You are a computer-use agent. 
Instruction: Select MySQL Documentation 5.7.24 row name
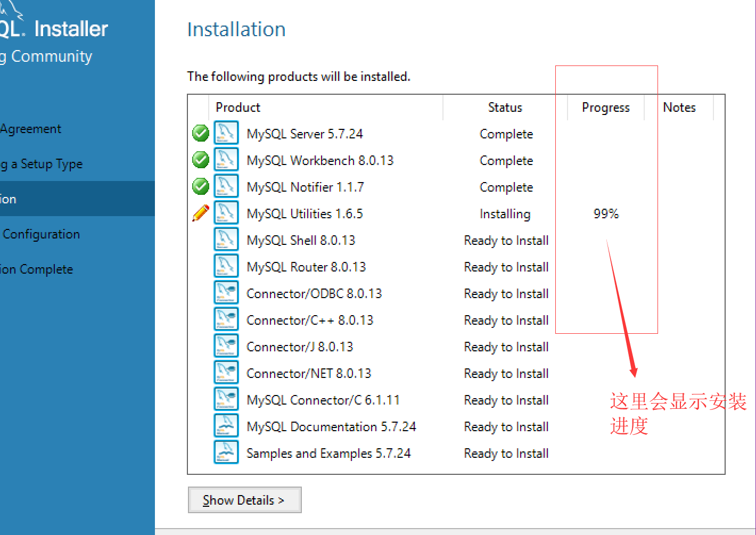click(x=331, y=427)
